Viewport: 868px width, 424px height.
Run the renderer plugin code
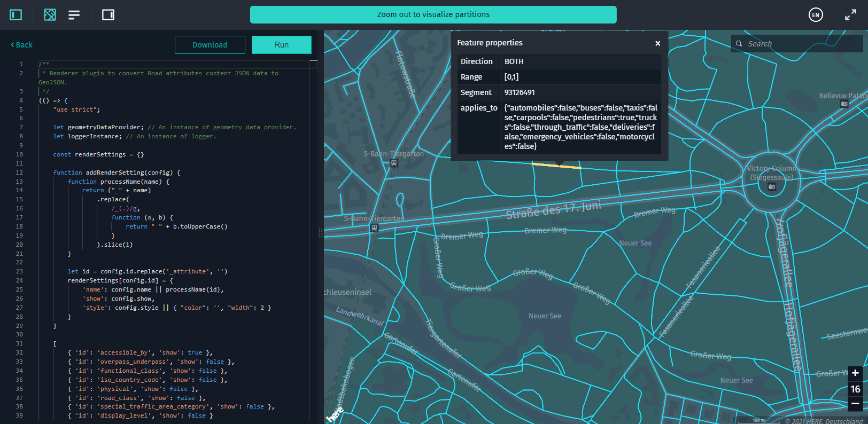(x=281, y=45)
